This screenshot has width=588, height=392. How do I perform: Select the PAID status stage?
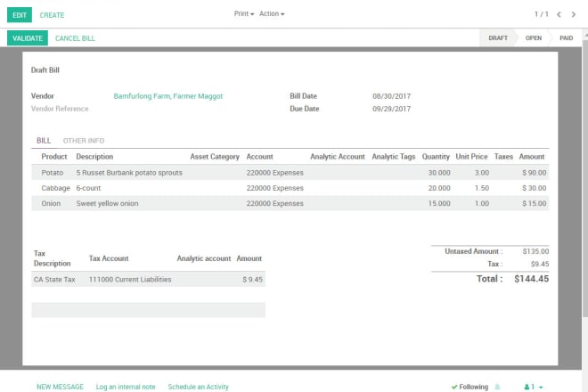tap(567, 38)
